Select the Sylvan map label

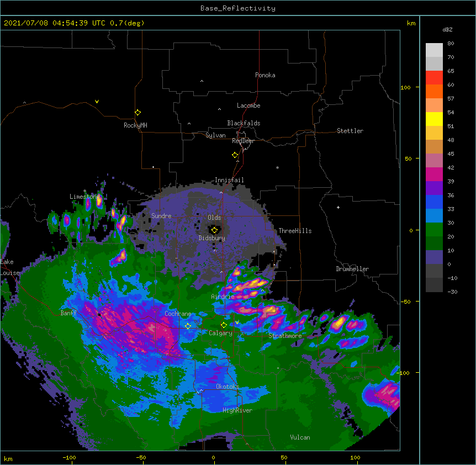[215, 135]
